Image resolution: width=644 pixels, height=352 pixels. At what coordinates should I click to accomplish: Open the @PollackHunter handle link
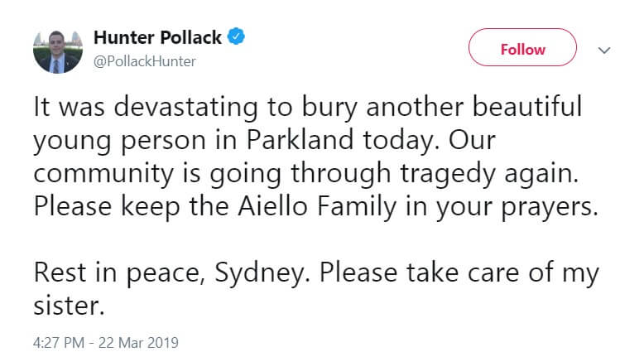pos(145,61)
